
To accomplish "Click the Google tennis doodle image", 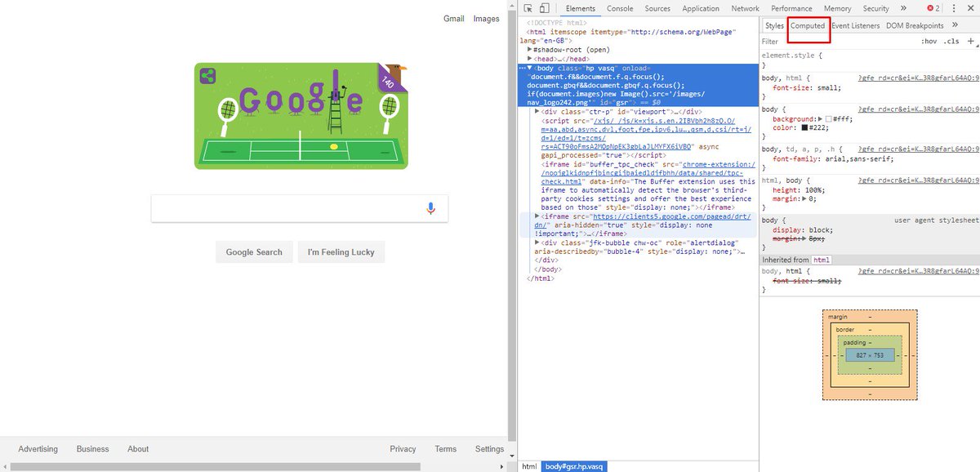I will (301, 116).
